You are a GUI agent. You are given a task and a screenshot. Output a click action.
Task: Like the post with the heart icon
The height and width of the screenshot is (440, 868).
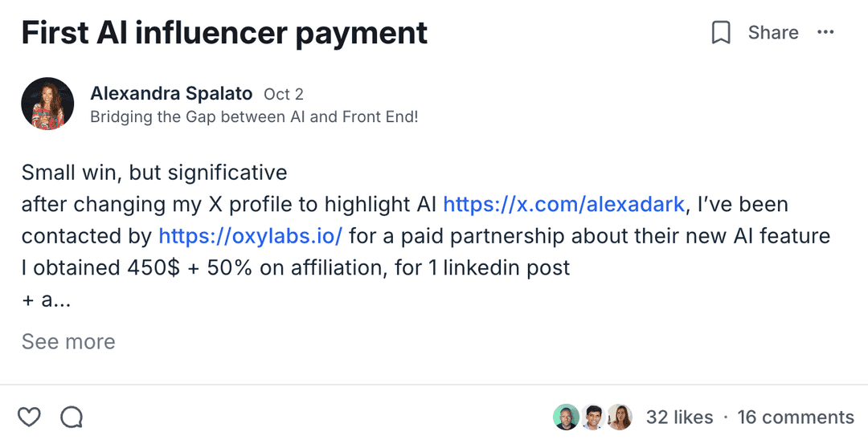point(30,417)
